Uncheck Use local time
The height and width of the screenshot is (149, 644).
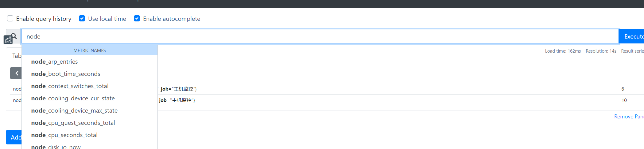82,18
